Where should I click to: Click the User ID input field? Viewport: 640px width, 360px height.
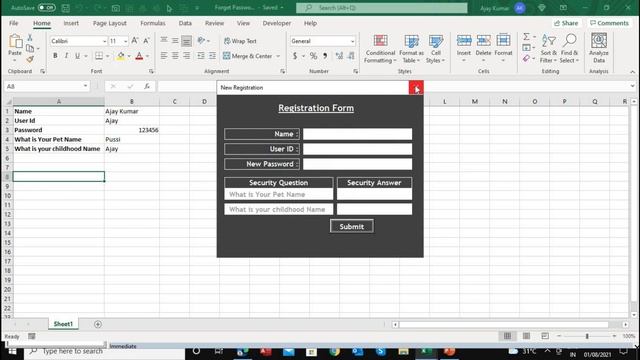coord(357,149)
